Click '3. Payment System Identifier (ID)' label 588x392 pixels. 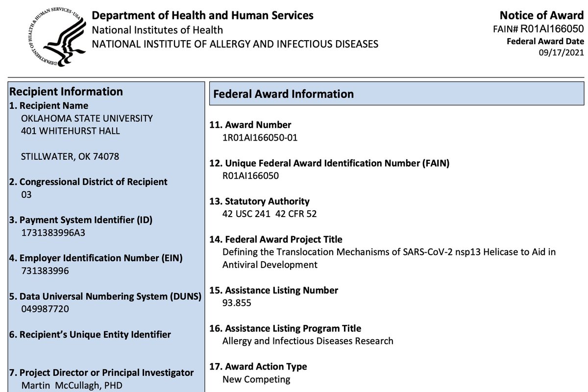(81, 220)
